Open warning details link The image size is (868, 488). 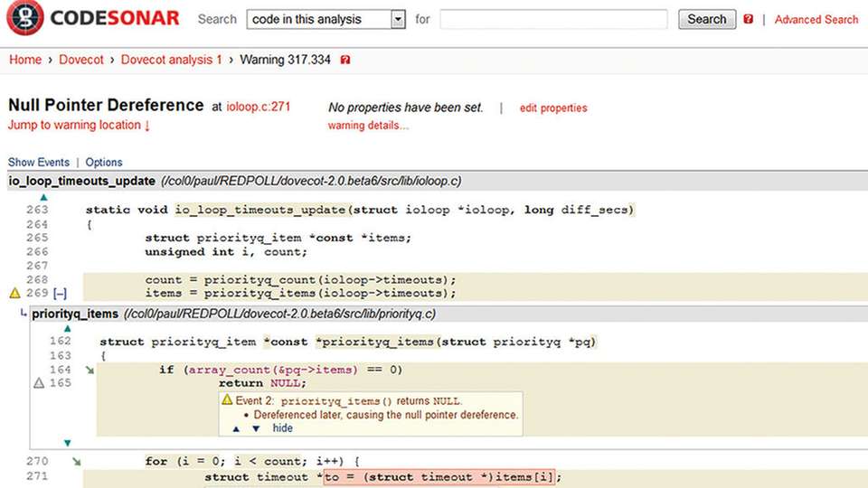368,126
